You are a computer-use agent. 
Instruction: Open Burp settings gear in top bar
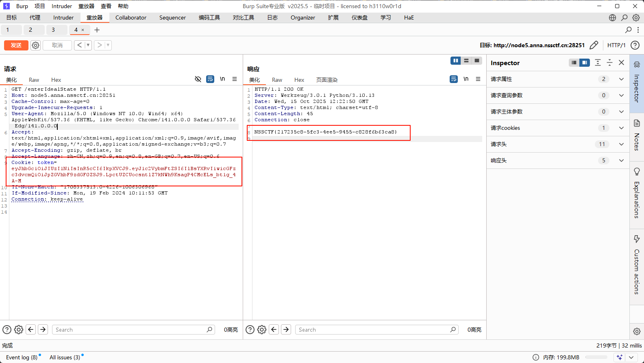point(636,17)
